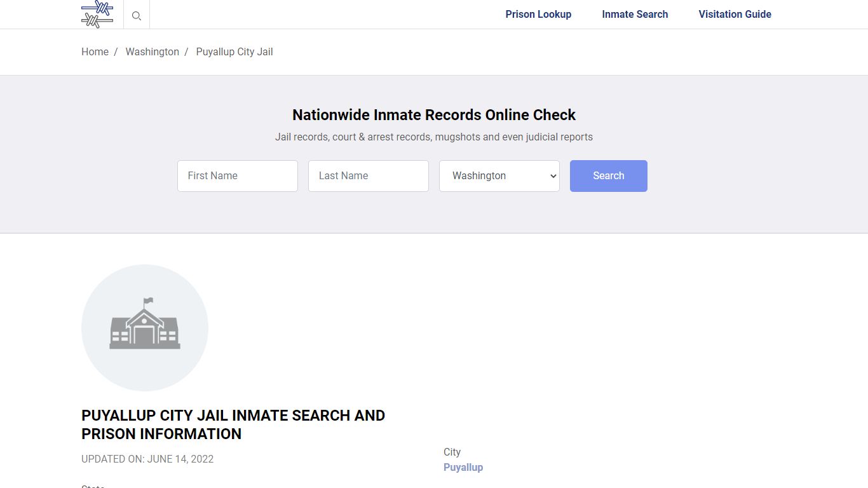Screen dimensions: 868x488
Task: Open the Puyallup city link
Action: pyautogui.click(x=463, y=467)
